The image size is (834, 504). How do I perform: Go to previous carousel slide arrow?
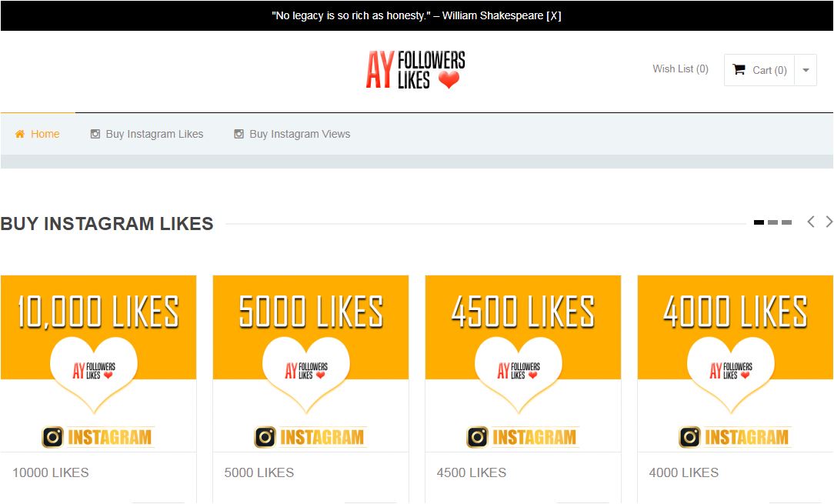click(810, 222)
